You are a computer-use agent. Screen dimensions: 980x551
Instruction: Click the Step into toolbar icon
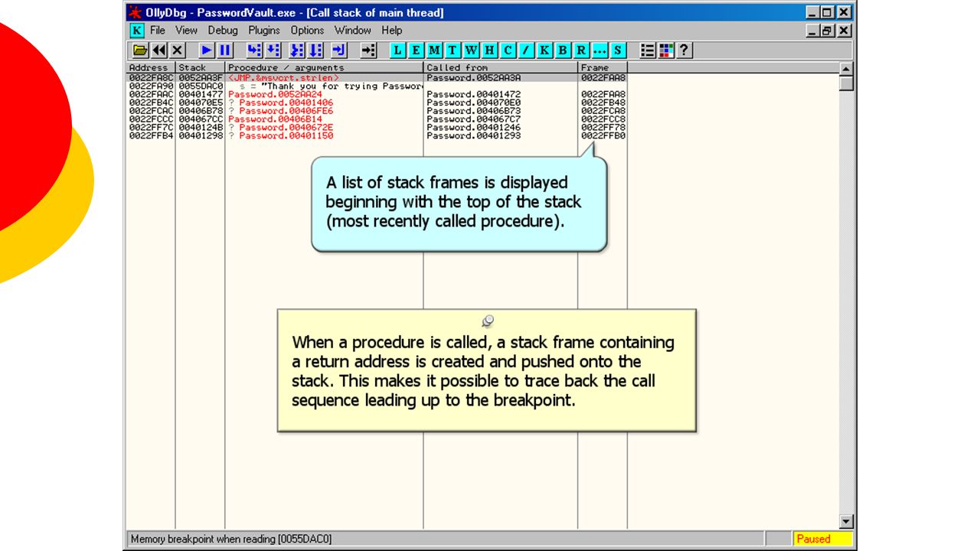click(255, 51)
